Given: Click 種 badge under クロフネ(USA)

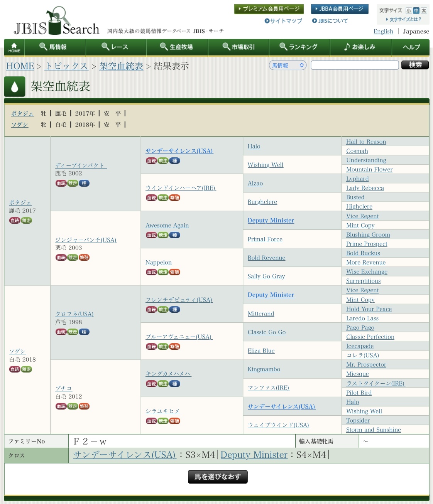Looking at the screenshot, I should click(84, 332).
